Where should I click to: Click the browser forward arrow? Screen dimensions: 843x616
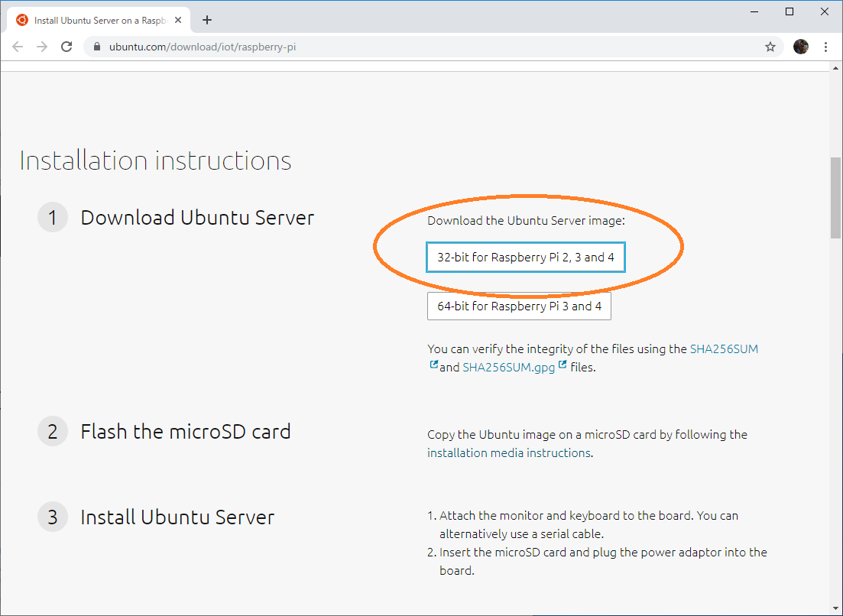coord(42,47)
